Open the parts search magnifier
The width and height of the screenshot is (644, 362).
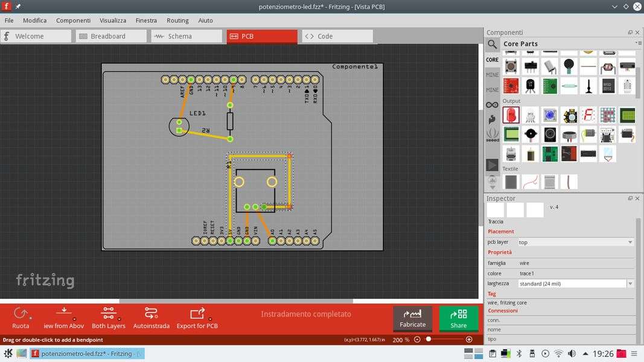click(493, 44)
